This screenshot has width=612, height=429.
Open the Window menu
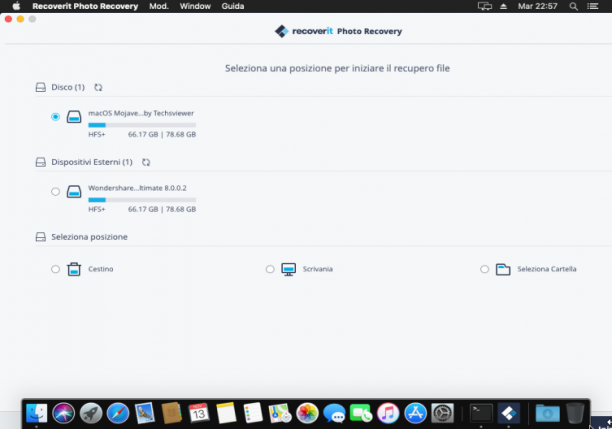(195, 6)
